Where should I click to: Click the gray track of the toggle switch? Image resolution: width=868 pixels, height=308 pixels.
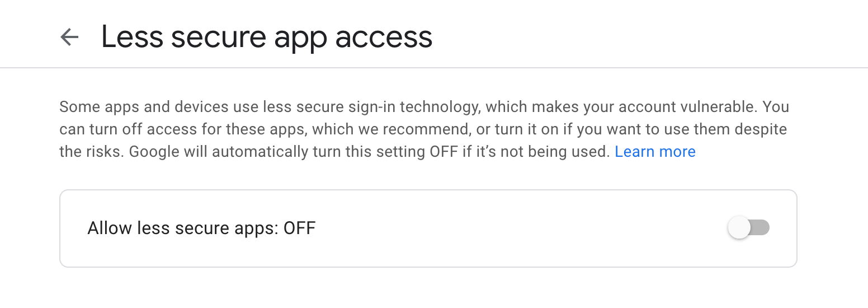coord(762,228)
